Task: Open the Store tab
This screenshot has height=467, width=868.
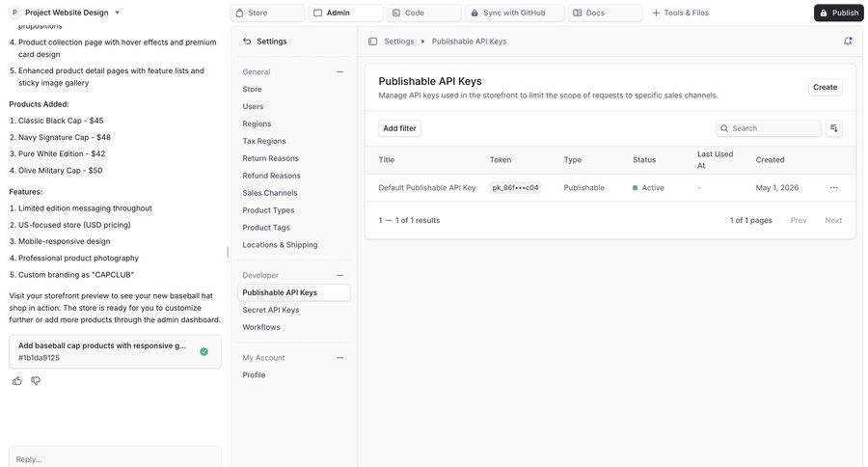Action: point(267,13)
